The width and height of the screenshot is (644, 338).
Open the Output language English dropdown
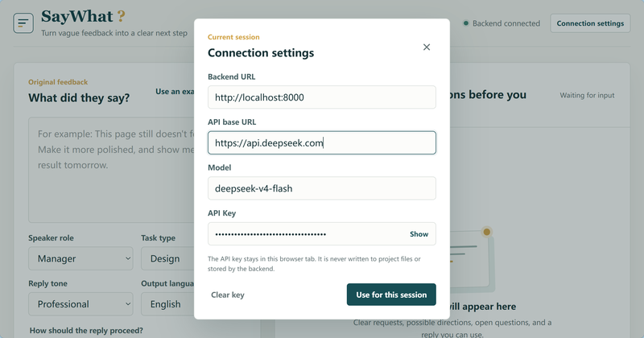click(x=167, y=304)
